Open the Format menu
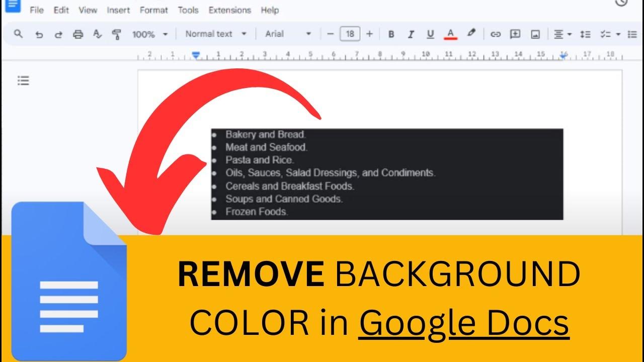Screen dimensions: 644x362 click(x=154, y=10)
